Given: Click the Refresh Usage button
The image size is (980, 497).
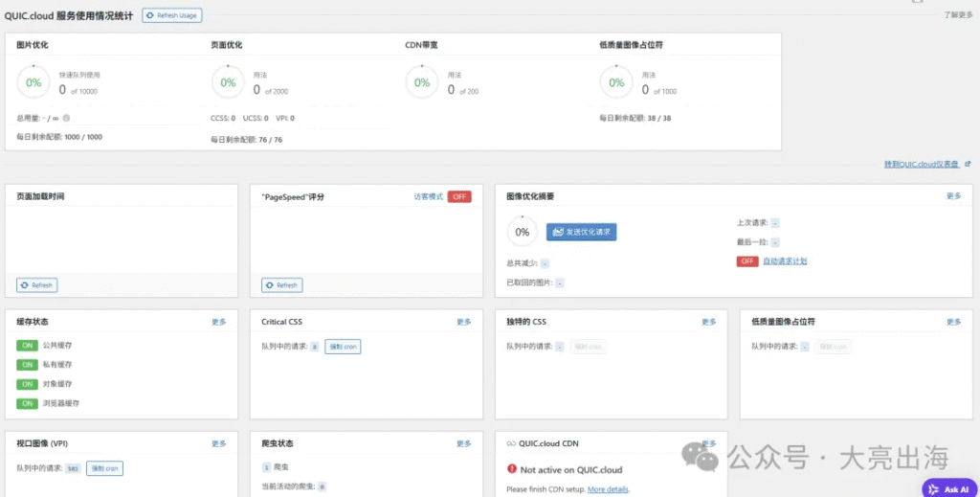Looking at the screenshot, I should [x=172, y=15].
